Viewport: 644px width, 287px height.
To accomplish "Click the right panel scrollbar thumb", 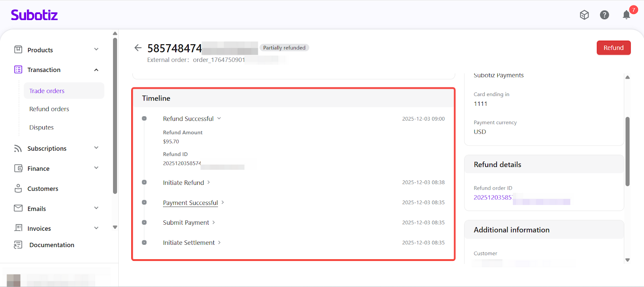I will [x=627, y=151].
